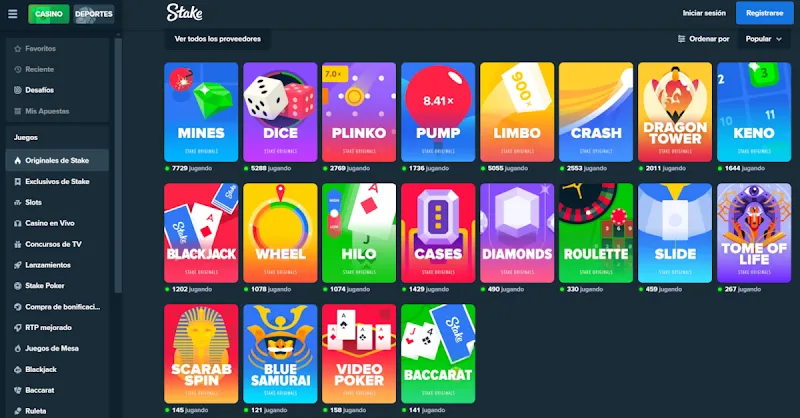
Task: Open the Popular sort dropdown
Action: tap(764, 39)
